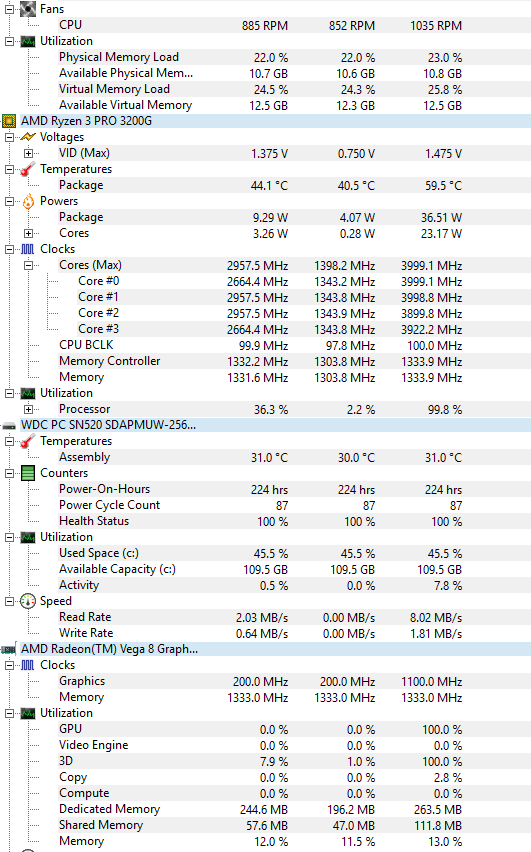Image resolution: width=531 pixels, height=852 pixels.
Task: Expand the Cores entry under Powers
Action: (28, 233)
